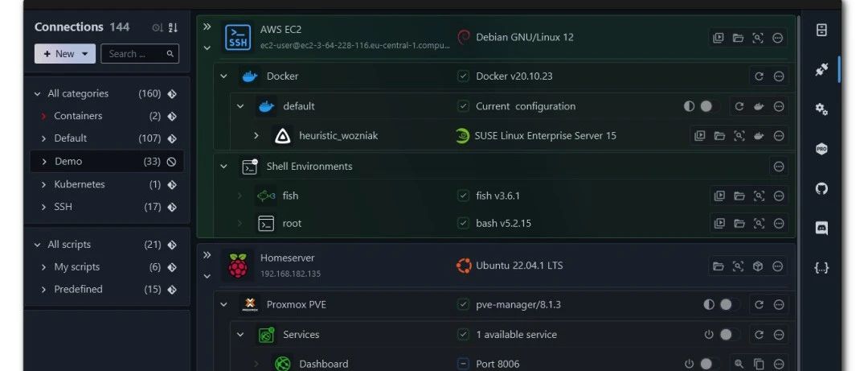Scan AWS EC2 for connections
The image size is (868, 371).
(758, 38)
